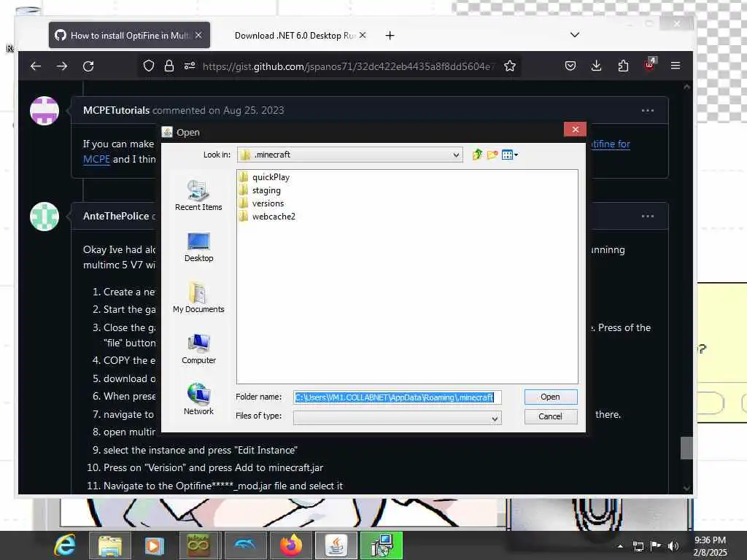747x560 pixels.
Task: Open Computer location in dialog
Action: point(198,349)
